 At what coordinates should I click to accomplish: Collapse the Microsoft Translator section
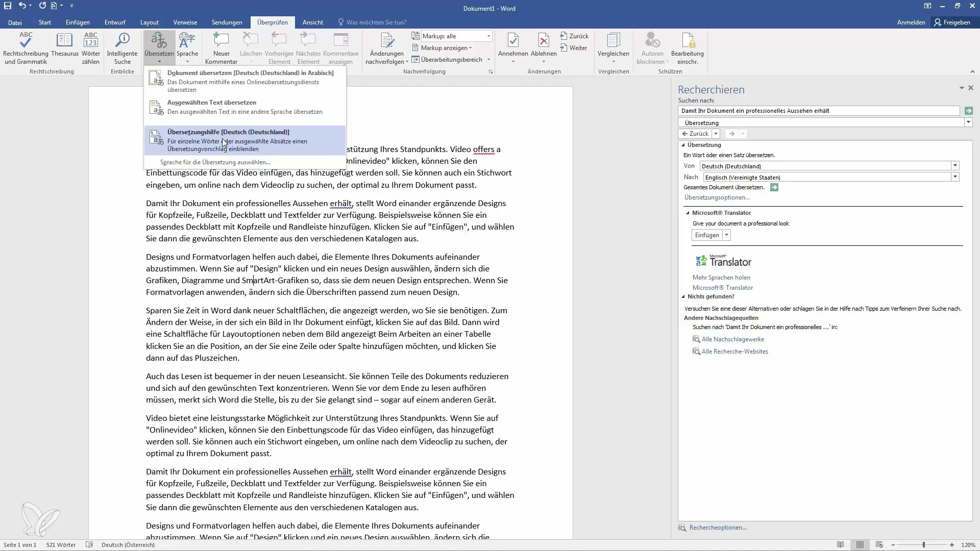click(x=688, y=213)
